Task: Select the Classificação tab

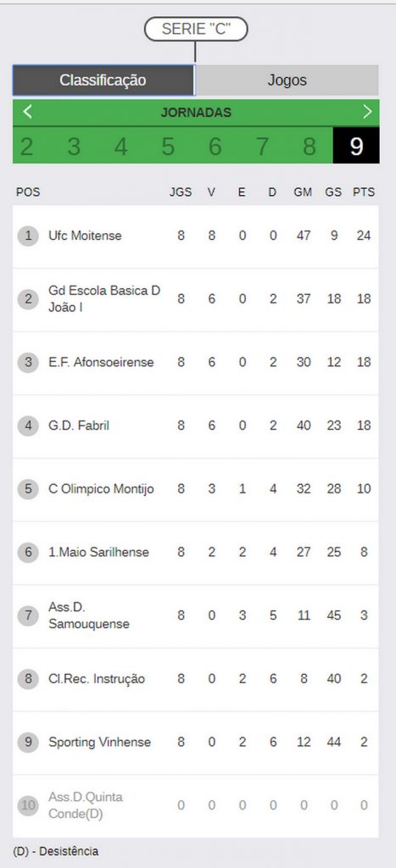Action: point(103,81)
